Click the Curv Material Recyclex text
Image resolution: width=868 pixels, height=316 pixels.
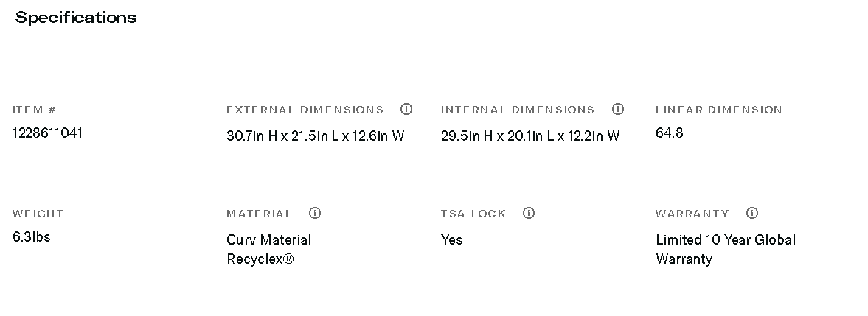[x=268, y=249]
